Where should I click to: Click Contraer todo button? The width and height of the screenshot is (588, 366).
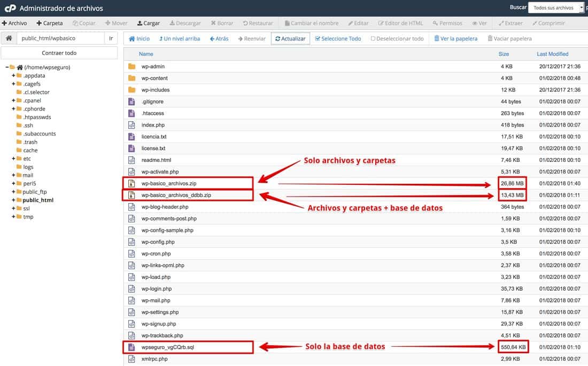[59, 53]
